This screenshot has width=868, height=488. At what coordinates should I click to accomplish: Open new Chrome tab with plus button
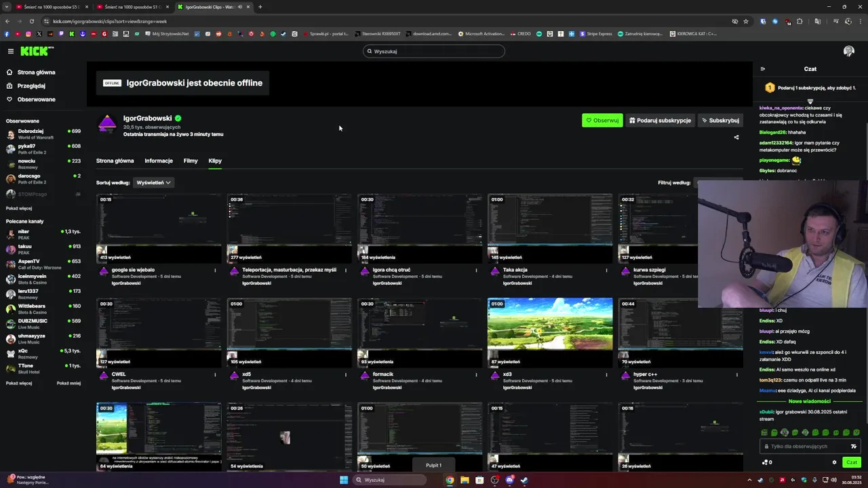tap(260, 7)
